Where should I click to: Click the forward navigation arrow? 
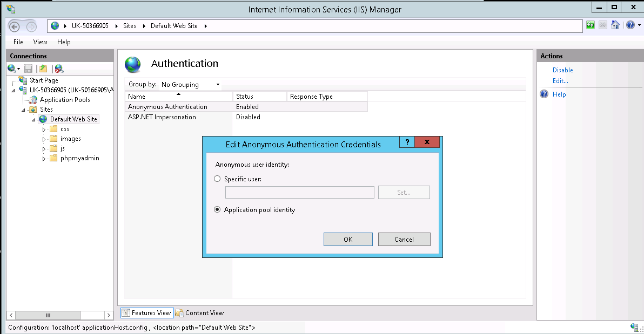pyautogui.click(x=31, y=26)
